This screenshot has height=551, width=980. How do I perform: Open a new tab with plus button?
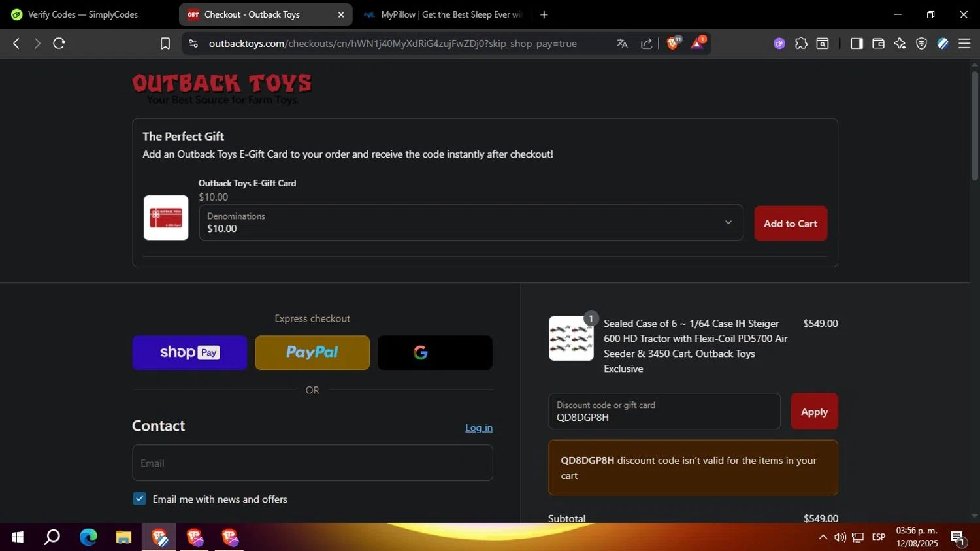click(544, 14)
